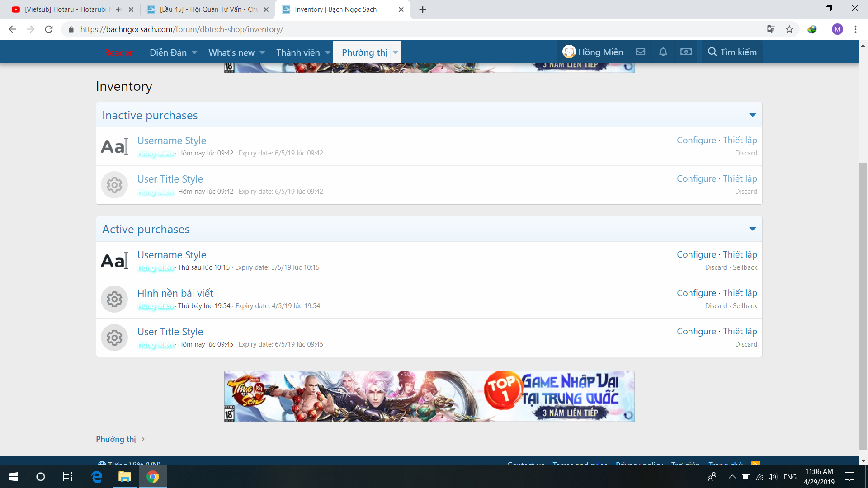Collapse the Active purchases section
868x488 pixels.
click(x=752, y=229)
